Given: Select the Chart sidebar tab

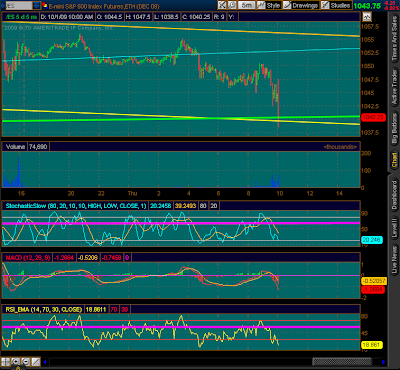Looking at the screenshot, I should point(395,160).
